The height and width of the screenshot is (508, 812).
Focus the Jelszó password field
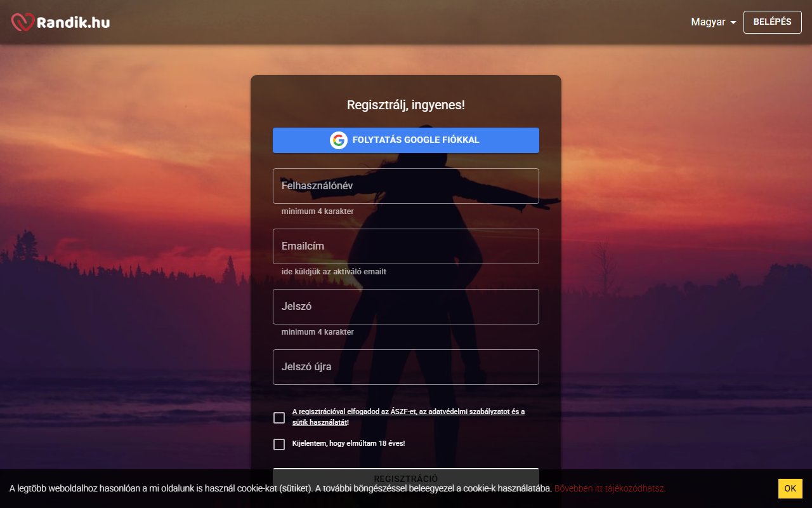tap(406, 307)
